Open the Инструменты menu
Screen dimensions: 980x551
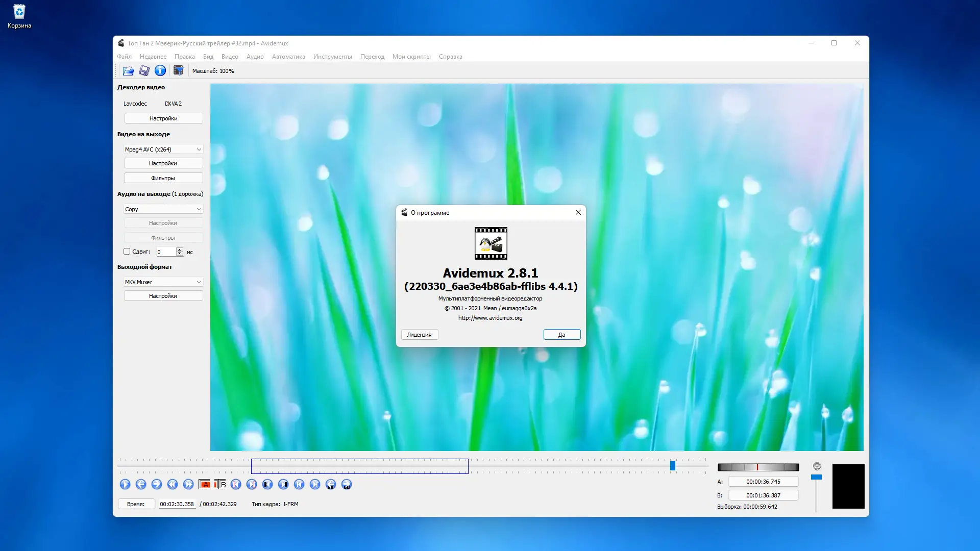click(x=332, y=57)
